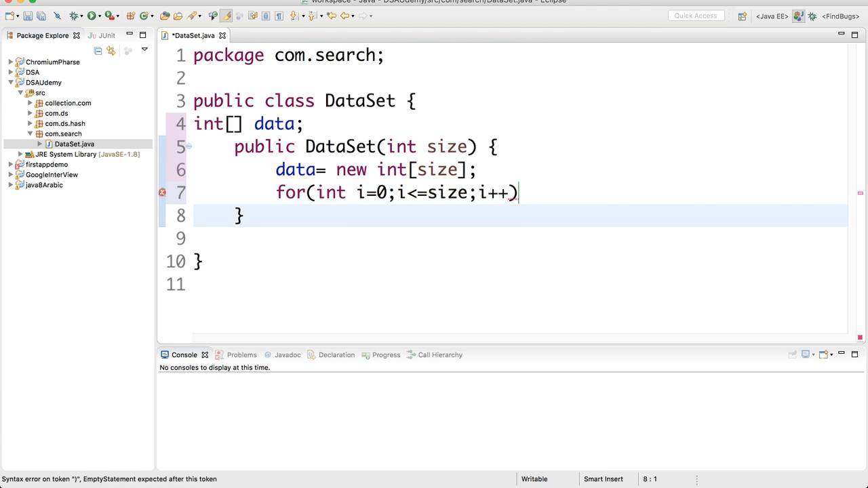Viewport: 868px width, 488px height.
Task: Open Package Explorer view menu triangle
Action: tap(144, 49)
